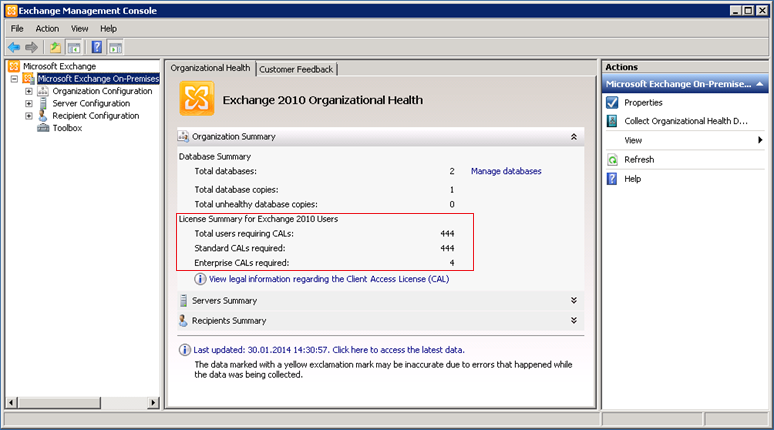Open the File menu

tap(17, 29)
